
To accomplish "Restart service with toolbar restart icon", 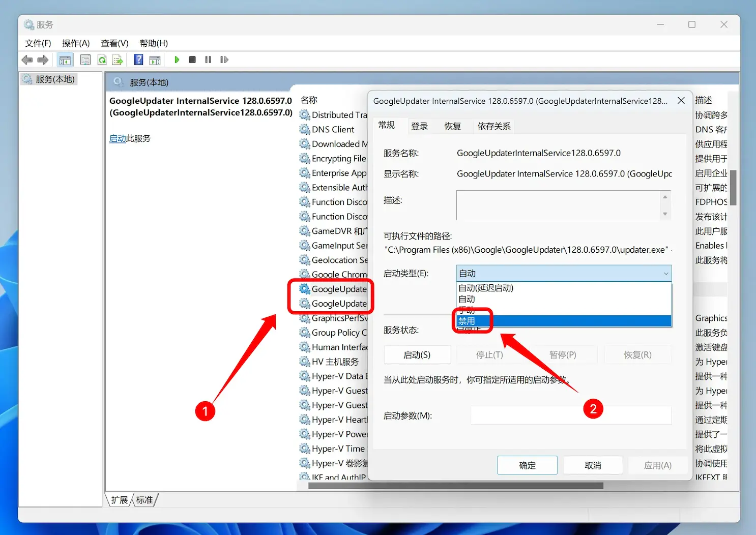I will 224,60.
